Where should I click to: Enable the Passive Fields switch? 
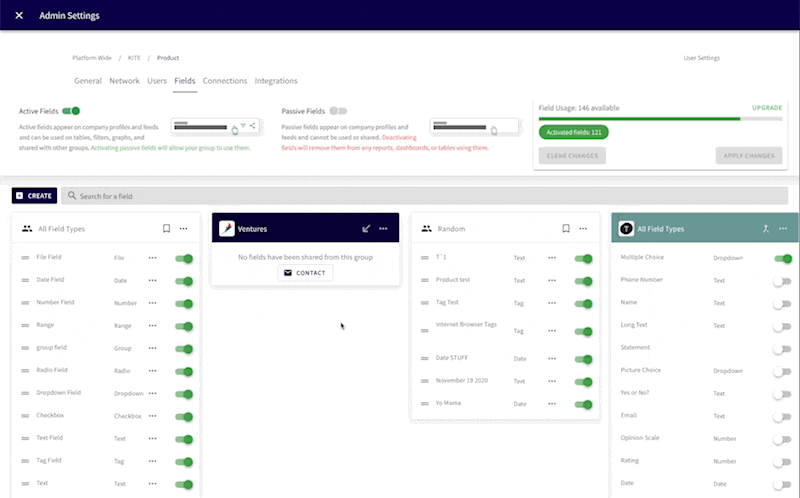pyautogui.click(x=339, y=111)
